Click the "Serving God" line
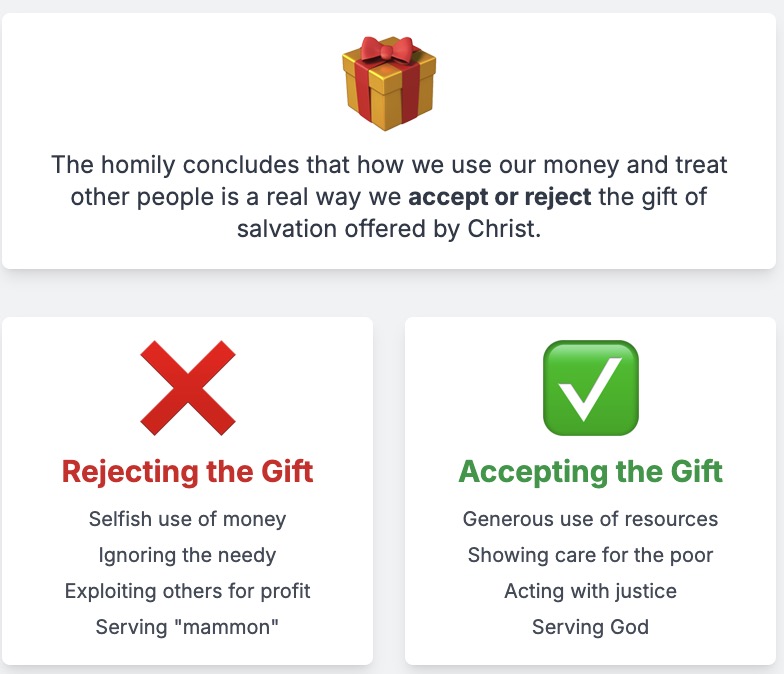This screenshot has width=784, height=674. 590,627
